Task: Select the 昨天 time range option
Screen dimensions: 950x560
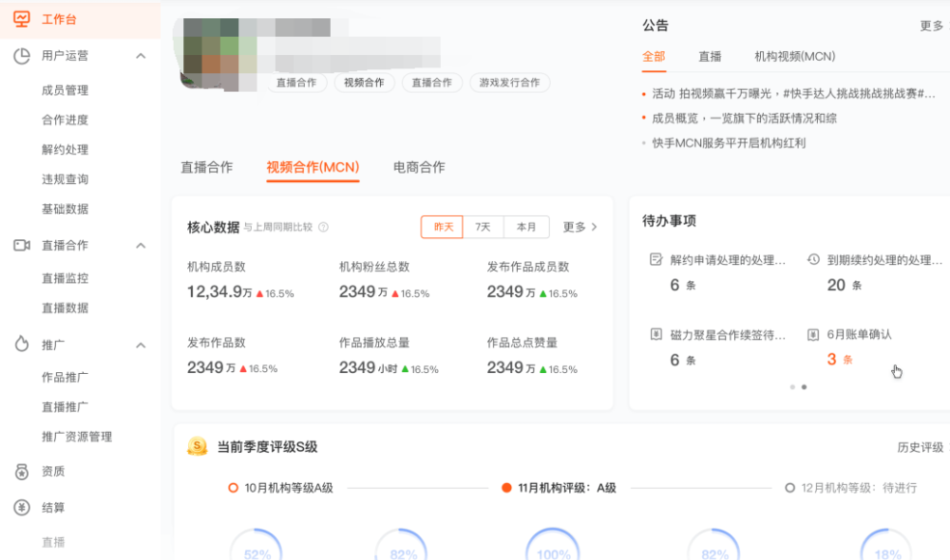Action: click(443, 227)
